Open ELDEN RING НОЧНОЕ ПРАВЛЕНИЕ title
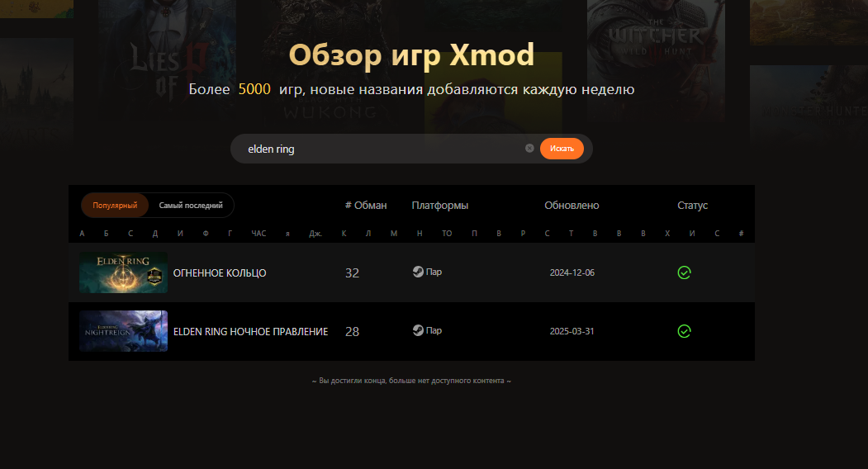The image size is (868, 469). (x=251, y=332)
